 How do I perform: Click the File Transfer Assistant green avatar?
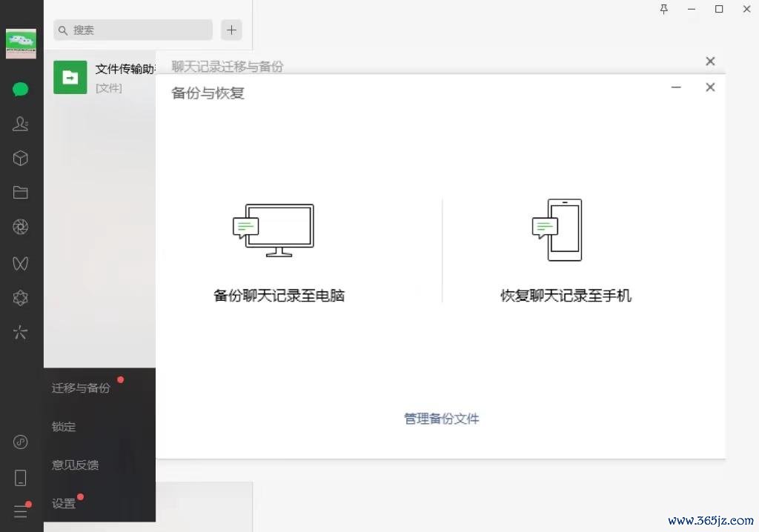70,77
